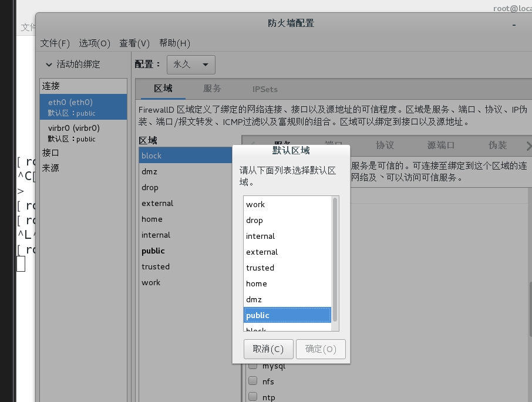
Task: Switch to the 源端口 sub-tab
Action: [x=441, y=146]
